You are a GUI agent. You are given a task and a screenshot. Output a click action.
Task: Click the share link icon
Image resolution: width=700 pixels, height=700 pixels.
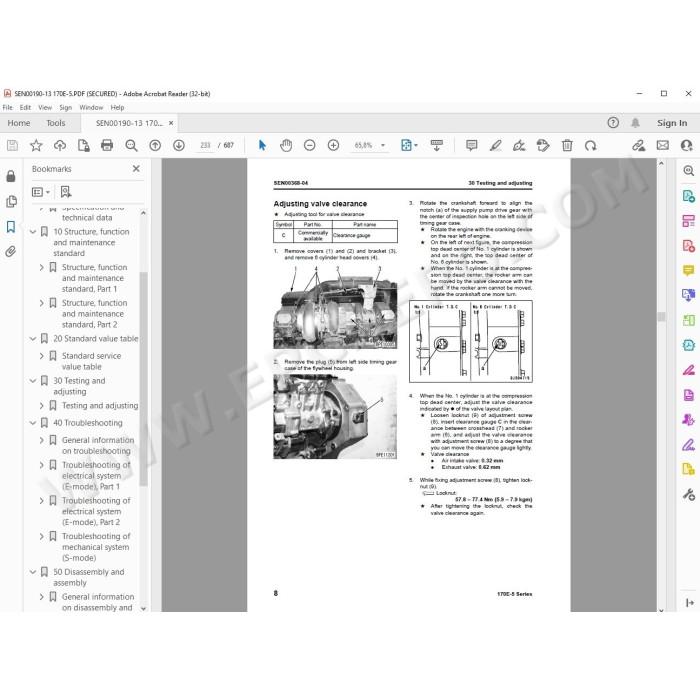coord(638,145)
